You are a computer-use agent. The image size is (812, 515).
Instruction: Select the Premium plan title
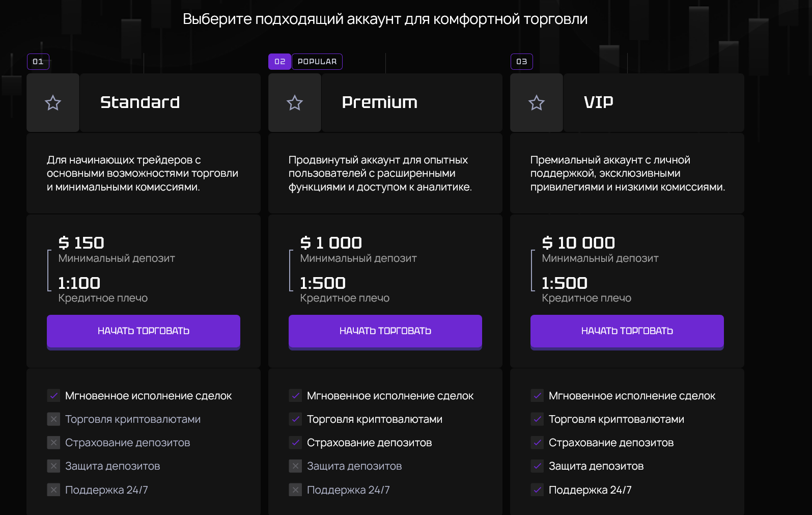[380, 102]
